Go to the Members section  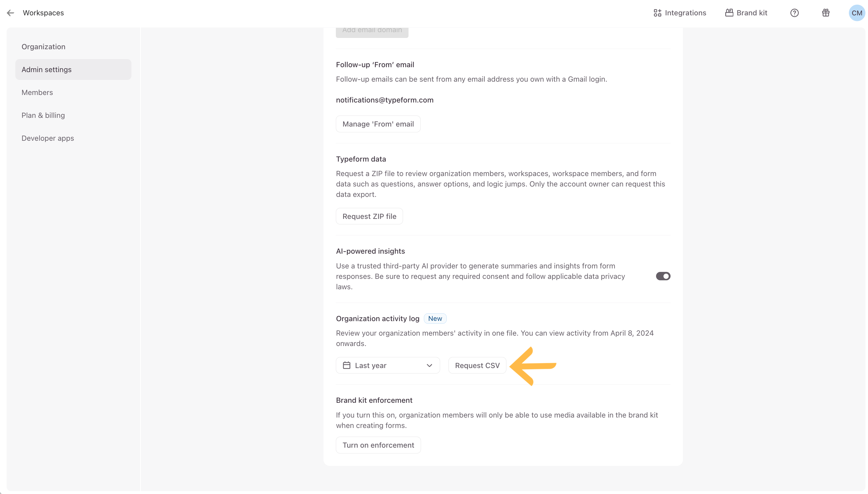click(37, 92)
